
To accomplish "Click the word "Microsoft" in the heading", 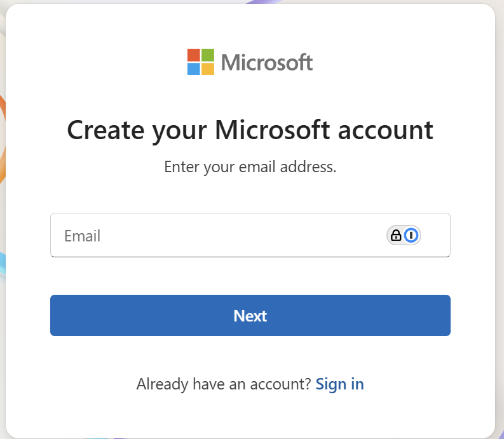I will pos(273,130).
